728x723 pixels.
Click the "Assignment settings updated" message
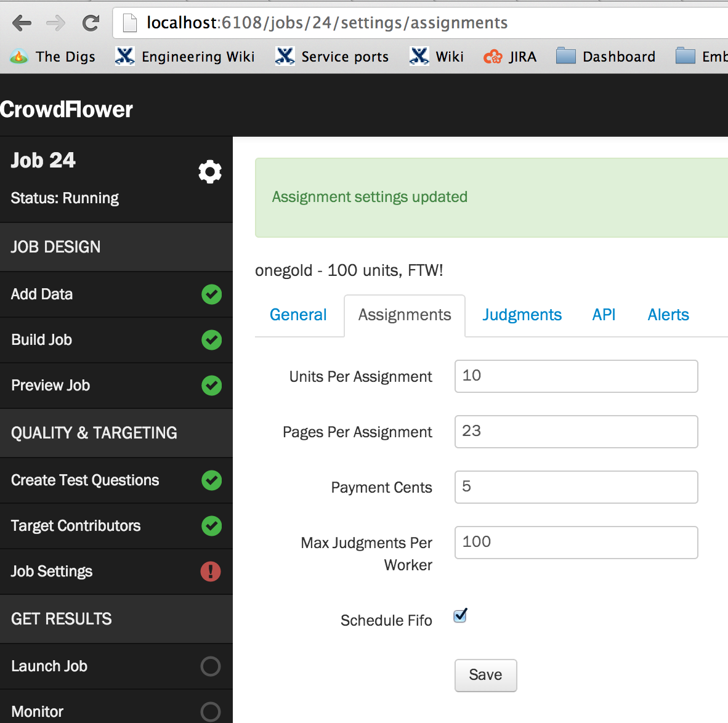pyautogui.click(x=370, y=197)
